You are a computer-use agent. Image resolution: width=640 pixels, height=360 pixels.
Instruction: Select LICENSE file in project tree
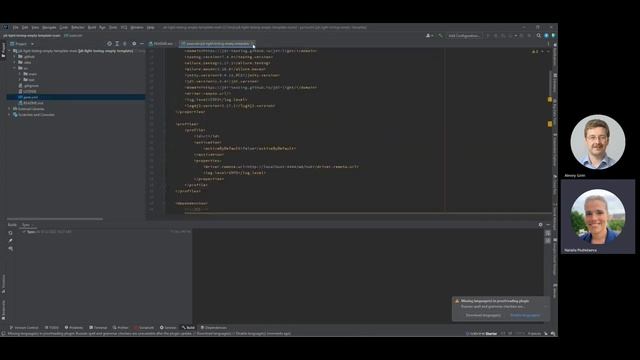click(27, 91)
